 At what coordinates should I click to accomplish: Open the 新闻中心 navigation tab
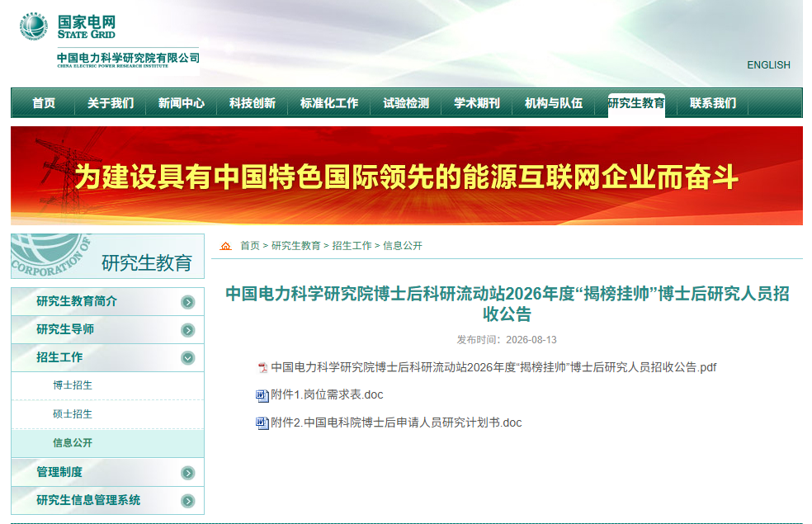[x=182, y=103]
